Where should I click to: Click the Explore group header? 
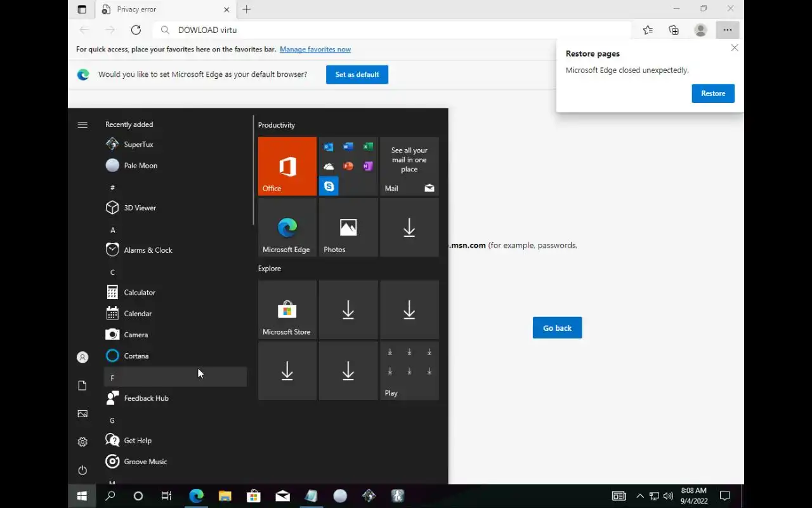(x=270, y=269)
